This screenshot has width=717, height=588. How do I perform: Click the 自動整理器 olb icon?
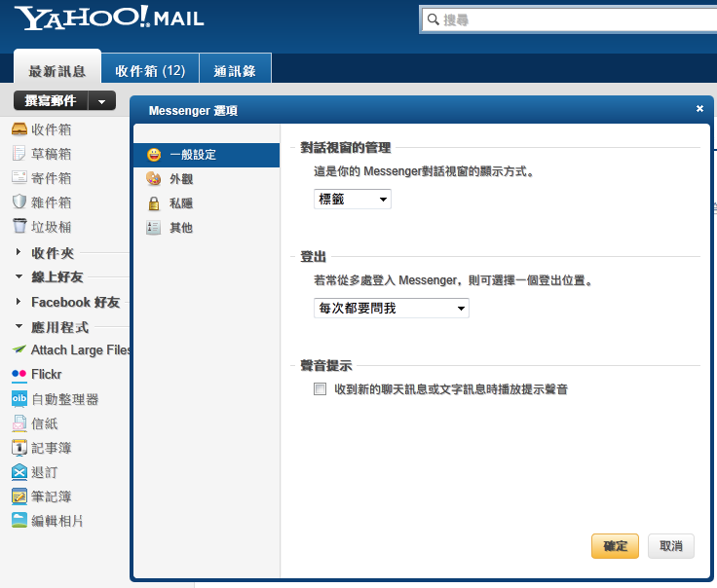pyautogui.click(x=19, y=398)
